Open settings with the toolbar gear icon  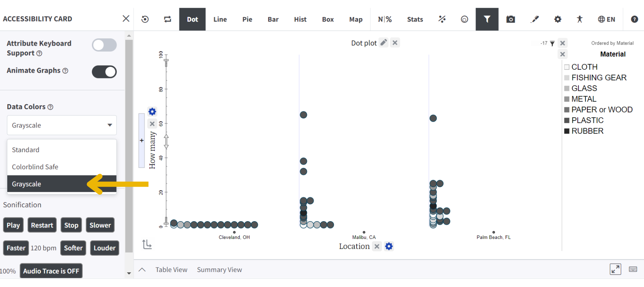[558, 19]
